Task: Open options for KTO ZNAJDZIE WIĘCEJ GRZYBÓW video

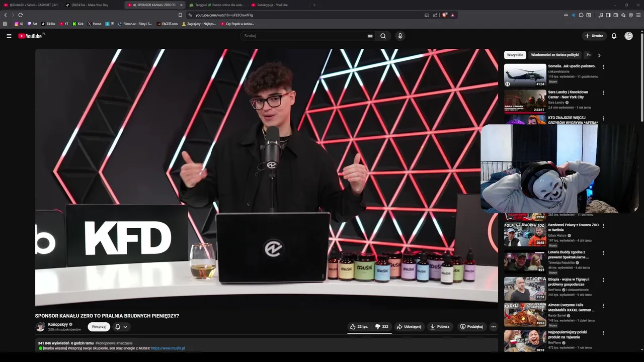Action: (603, 118)
